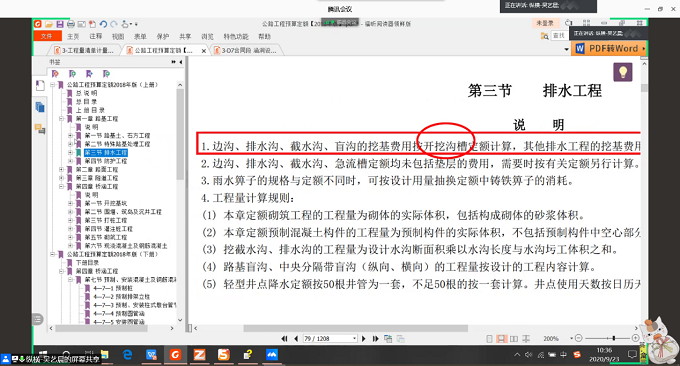This screenshot has width=680, height=366.
Task: Switch to continuous page view mode
Action: coord(501,339)
